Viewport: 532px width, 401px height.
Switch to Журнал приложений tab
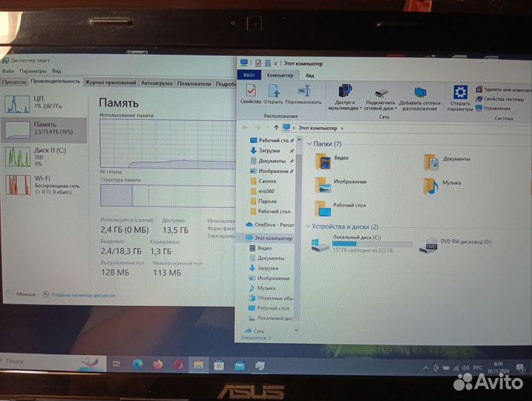(111, 82)
